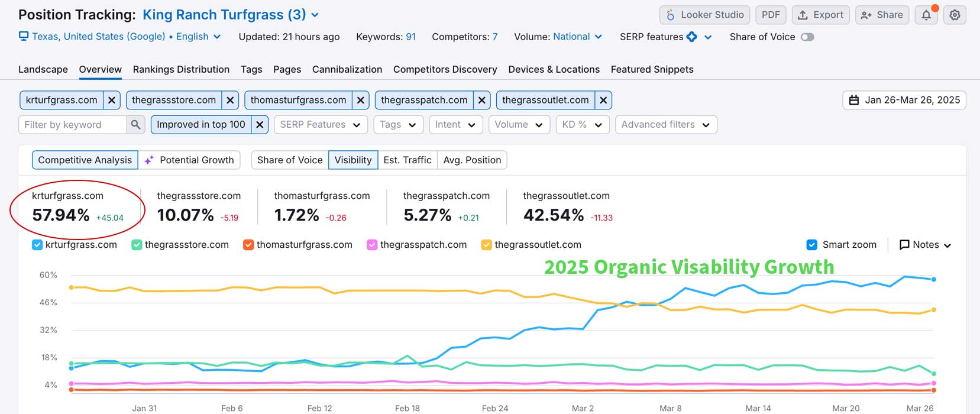Select the Visibility chart metric

tap(353, 160)
